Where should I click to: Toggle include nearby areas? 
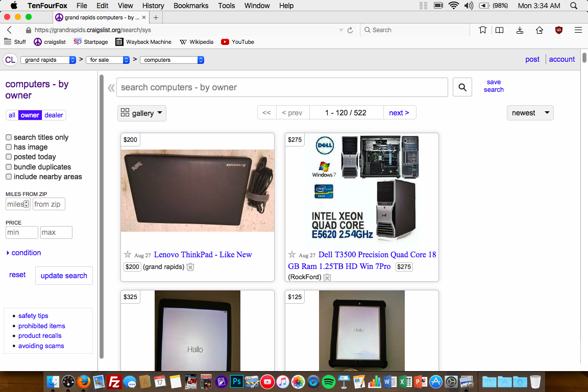pyautogui.click(x=9, y=177)
